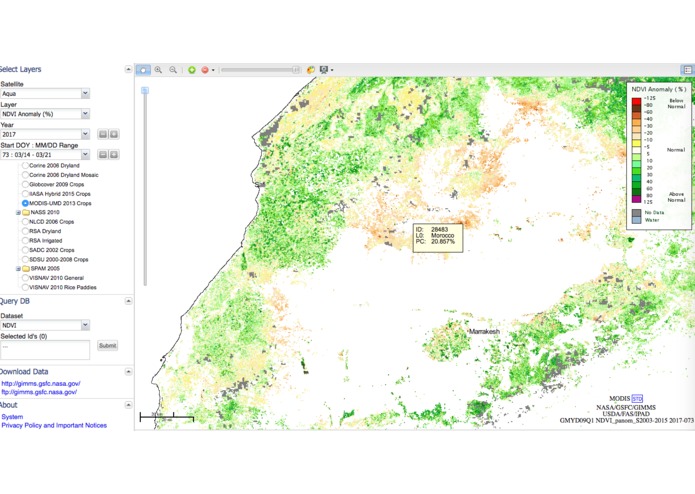Select the IIASA Hybrid 2015 Crops radio button
This screenshot has height=494, width=695.
point(25,194)
